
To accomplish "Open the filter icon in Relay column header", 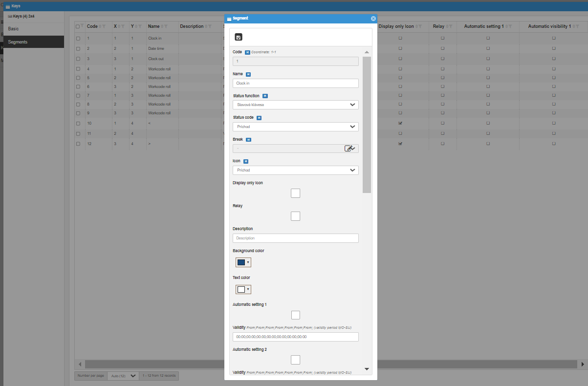I will click(451, 26).
